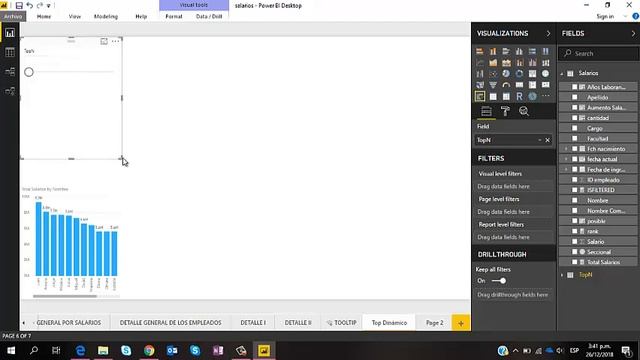Click Sign in link
Screen dimensions: 640x360
(605, 16)
